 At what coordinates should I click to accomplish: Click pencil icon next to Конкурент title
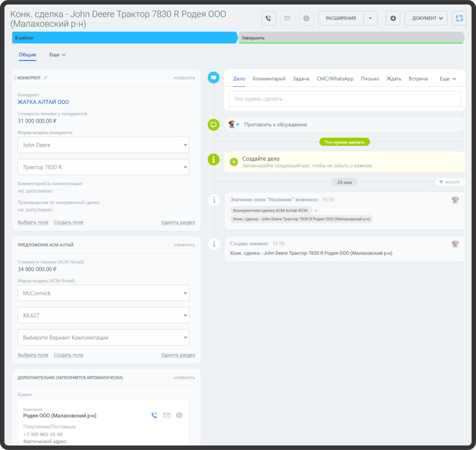coord(46,78)
